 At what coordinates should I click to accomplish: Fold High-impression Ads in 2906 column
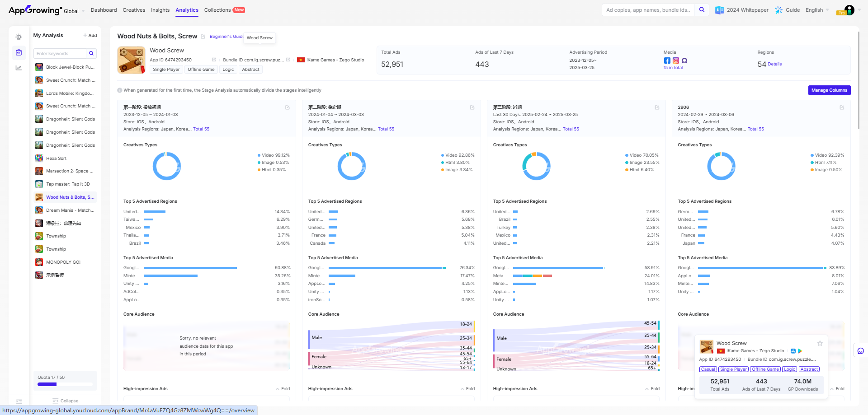837,389
